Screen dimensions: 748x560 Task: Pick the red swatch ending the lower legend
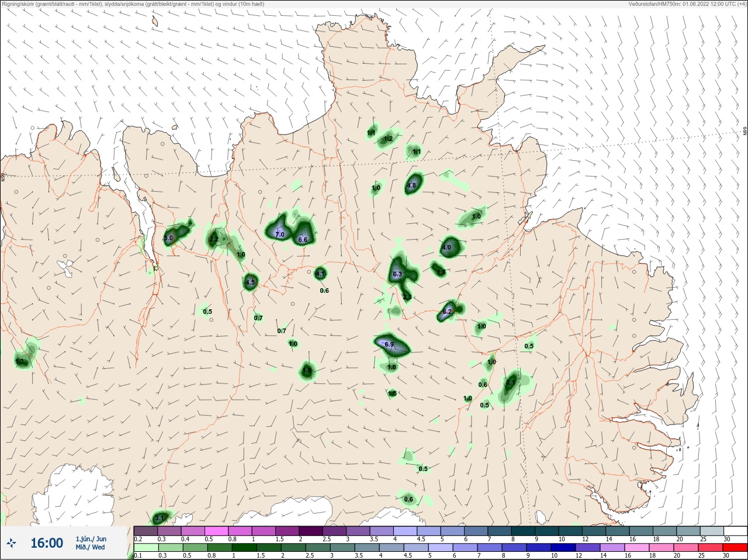pos(735,548)
